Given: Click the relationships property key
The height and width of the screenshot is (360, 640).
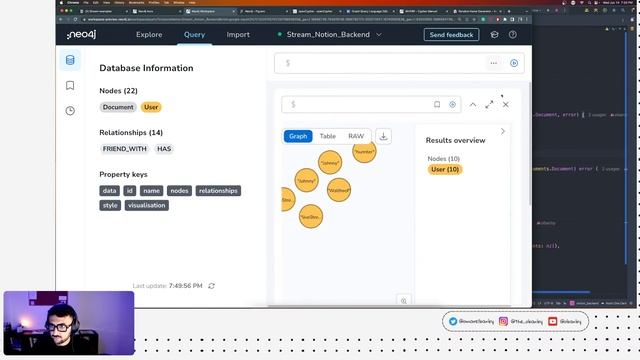Looking at the screenshot, I should [218, 191].
